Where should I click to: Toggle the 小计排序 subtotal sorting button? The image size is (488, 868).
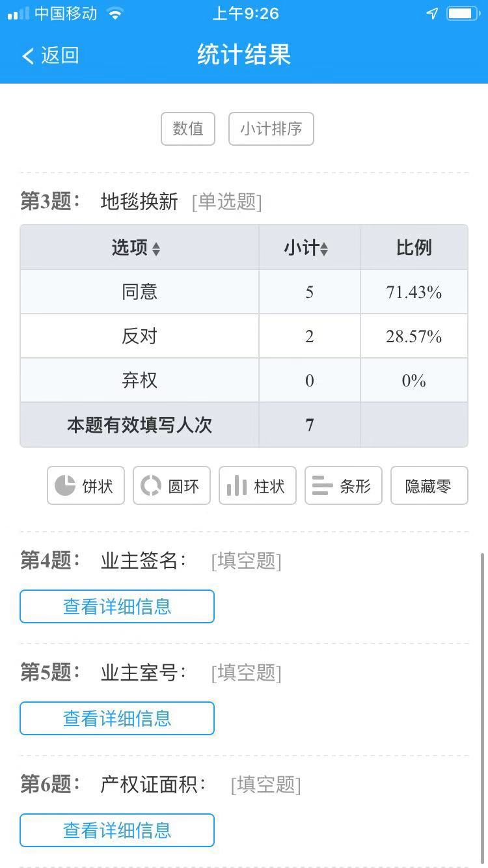271,129
